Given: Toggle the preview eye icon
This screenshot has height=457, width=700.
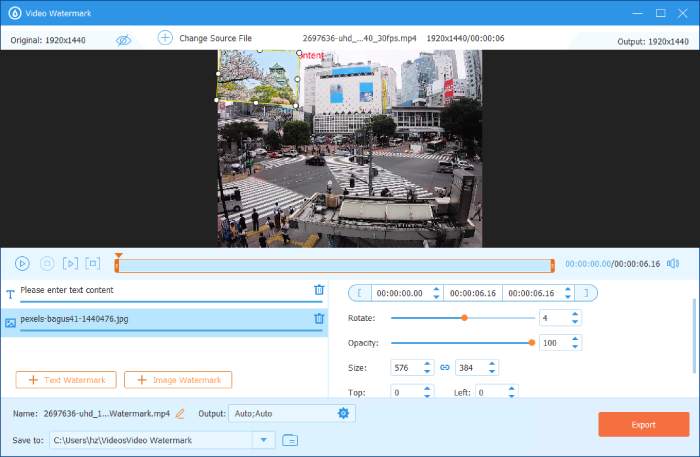Looking at the screenshot, I should coord(123,39).
